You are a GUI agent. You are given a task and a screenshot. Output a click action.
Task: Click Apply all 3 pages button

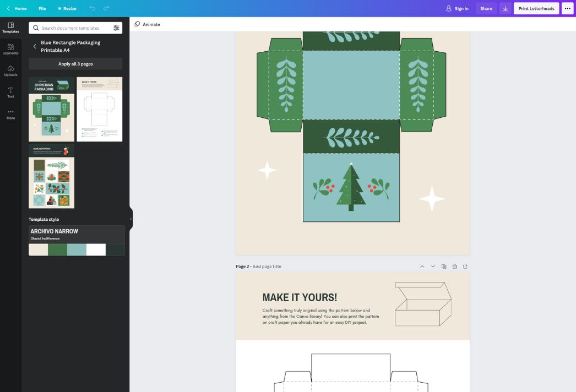click(75, 64)
